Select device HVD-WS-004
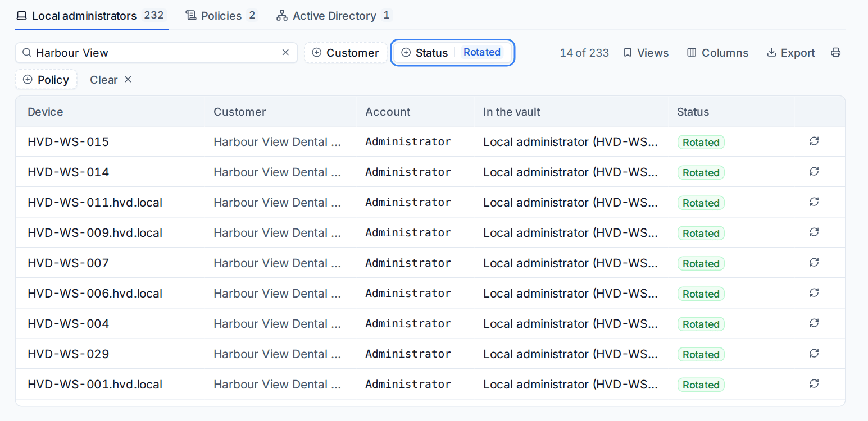The height and width of the screenshot is (421, 868). [68, 324]
